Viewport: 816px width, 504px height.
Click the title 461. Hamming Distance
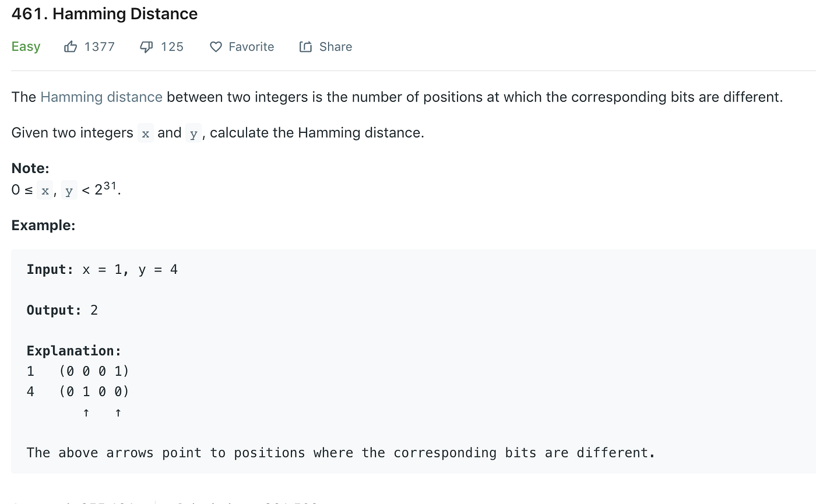click(x=104, y=14)
